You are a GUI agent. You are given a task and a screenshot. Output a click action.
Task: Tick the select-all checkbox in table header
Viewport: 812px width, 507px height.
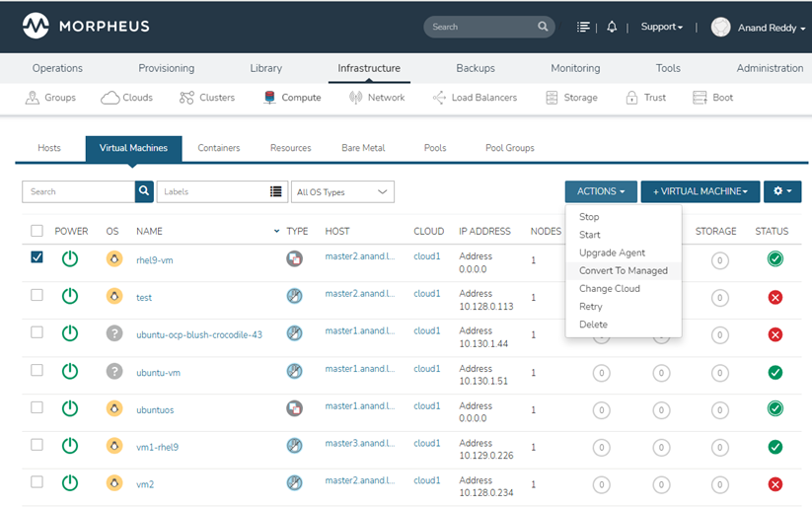37,231
